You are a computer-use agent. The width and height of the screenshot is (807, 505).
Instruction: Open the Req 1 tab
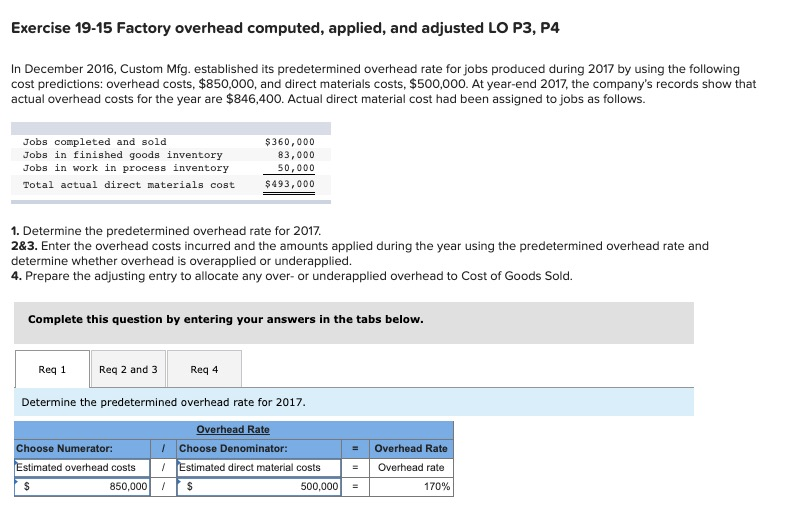point(52,369)
